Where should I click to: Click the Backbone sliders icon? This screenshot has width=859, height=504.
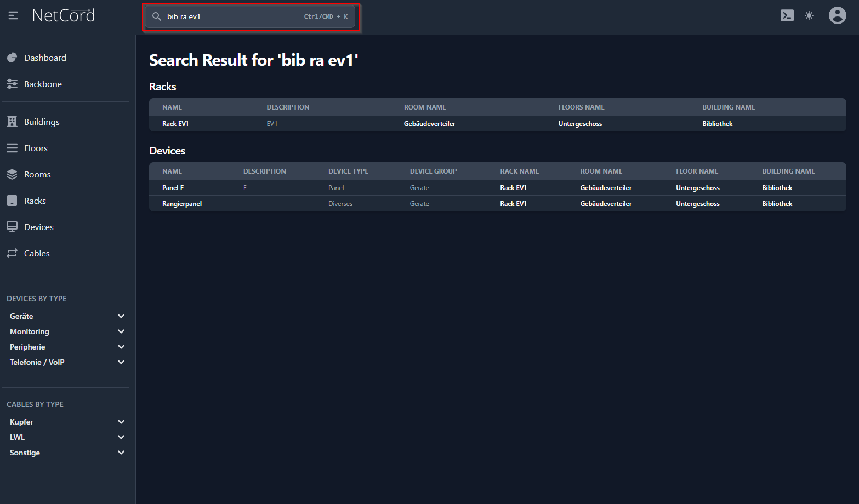coord(12,84)
